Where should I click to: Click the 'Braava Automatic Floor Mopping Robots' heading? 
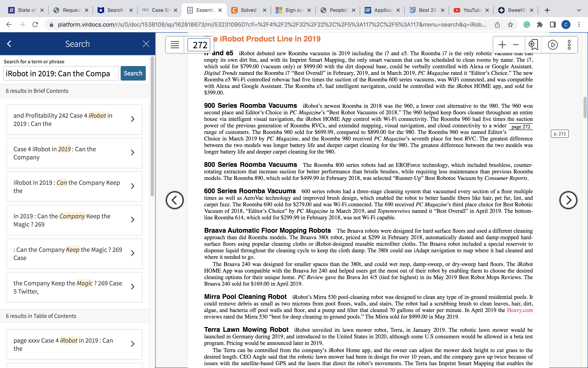tap(267, 230)
